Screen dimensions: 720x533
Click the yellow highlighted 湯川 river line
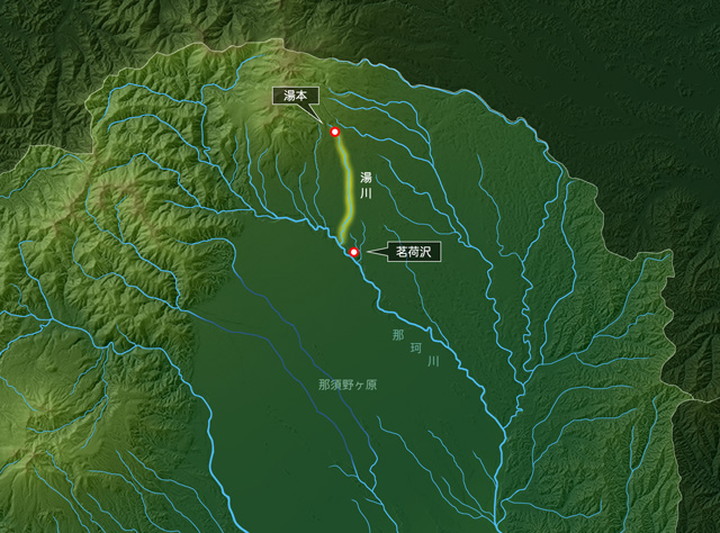(347, 188)
